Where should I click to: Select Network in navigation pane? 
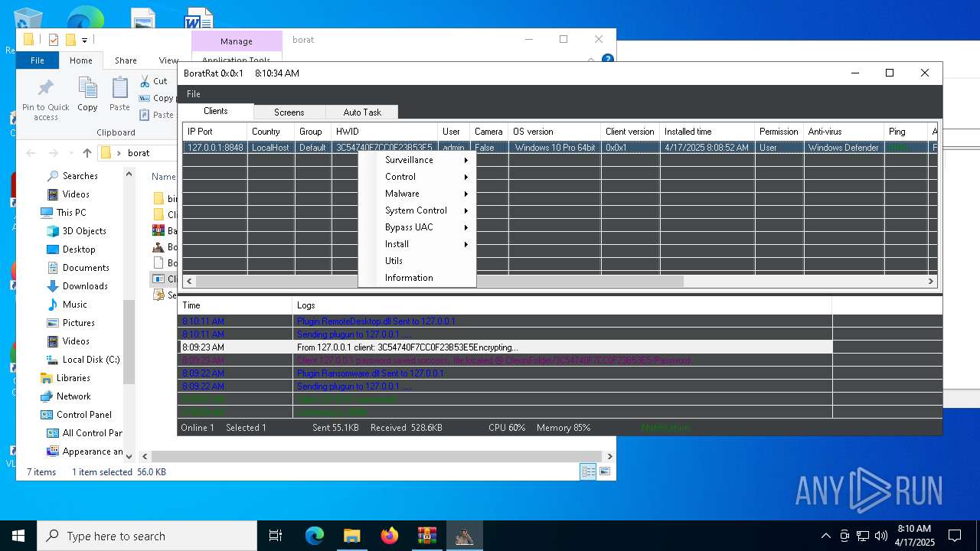73,396
